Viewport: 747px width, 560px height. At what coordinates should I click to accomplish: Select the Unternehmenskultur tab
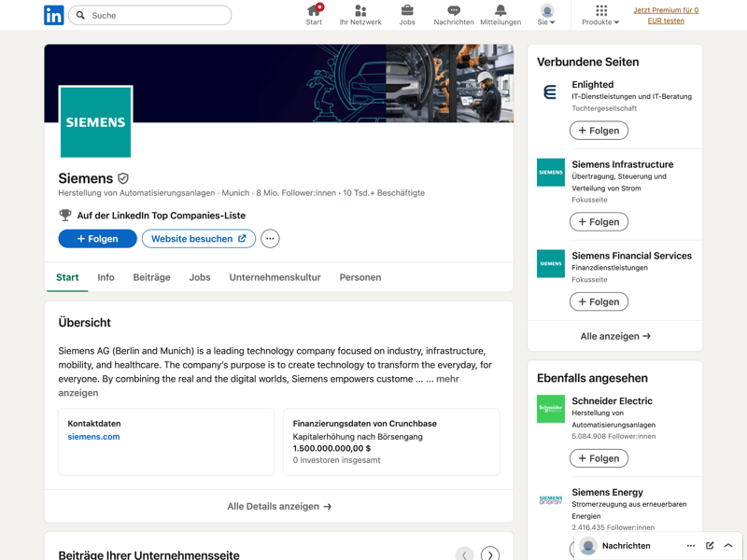[x=275, y=277]
